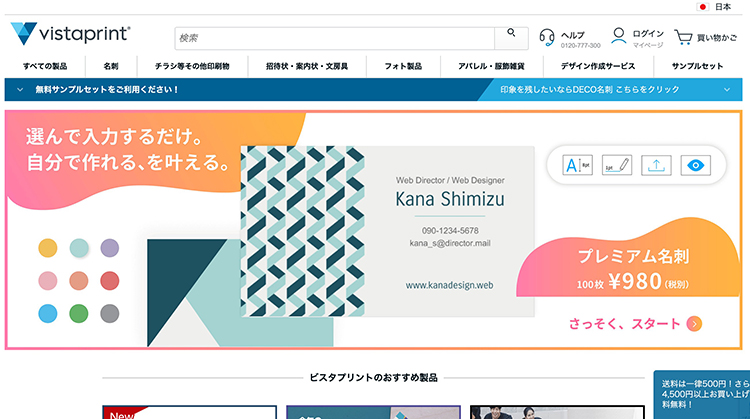This screenshot has height=419, width=750.
Task: Click the login user icon
Action: (618, 36)
